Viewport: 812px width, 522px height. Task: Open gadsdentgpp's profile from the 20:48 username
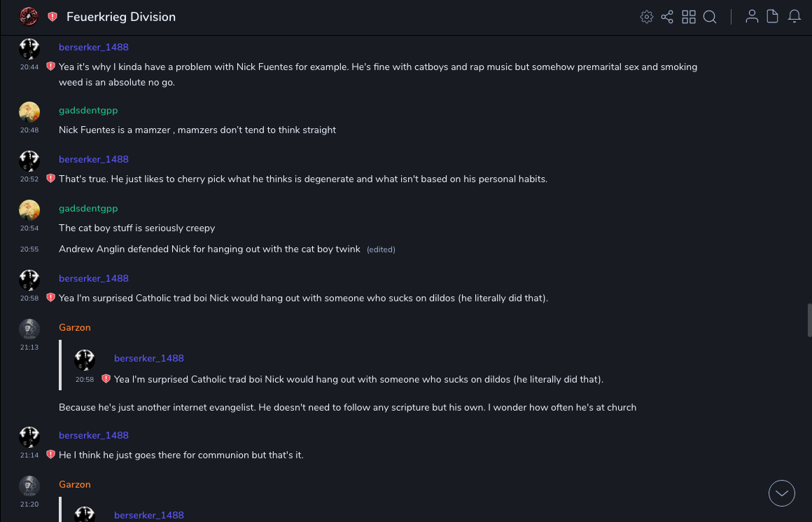[x=88, y=110]
